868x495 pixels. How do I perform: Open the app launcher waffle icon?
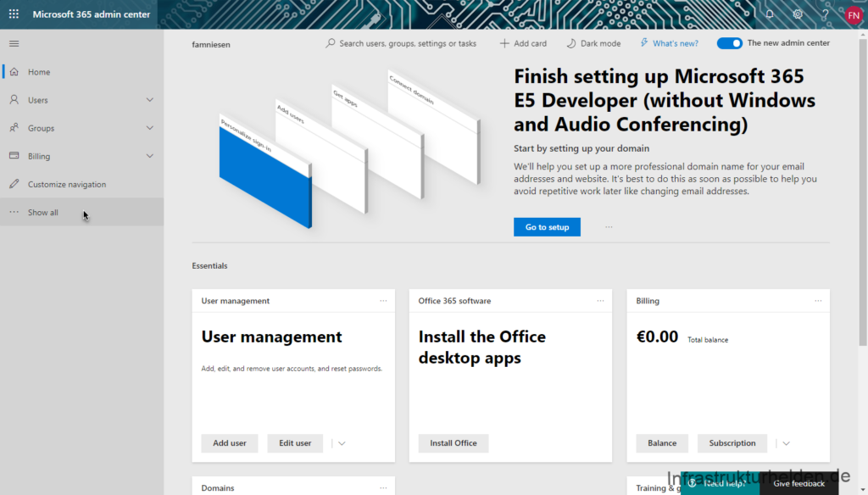click(x=14, y=14)
